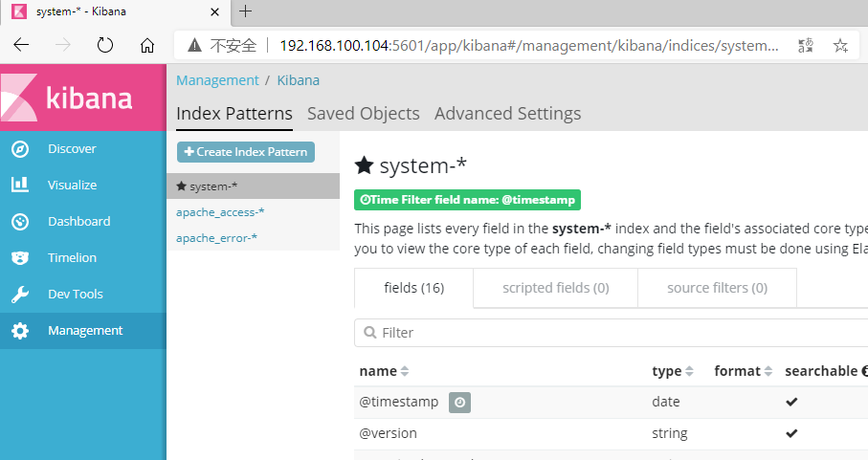
Task: Click Create Index Pattern button
Action: tap(246, 152)
